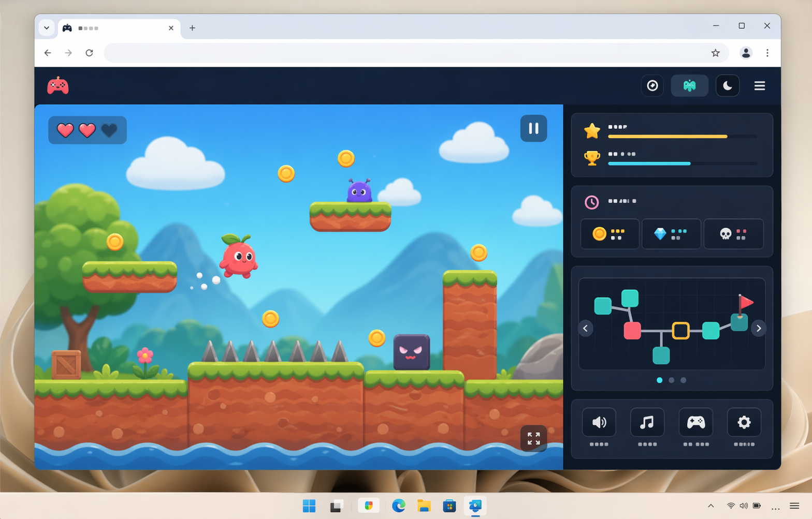Select the coin counter stat tile
Screen dimensions: 812x519
(610, 234)
